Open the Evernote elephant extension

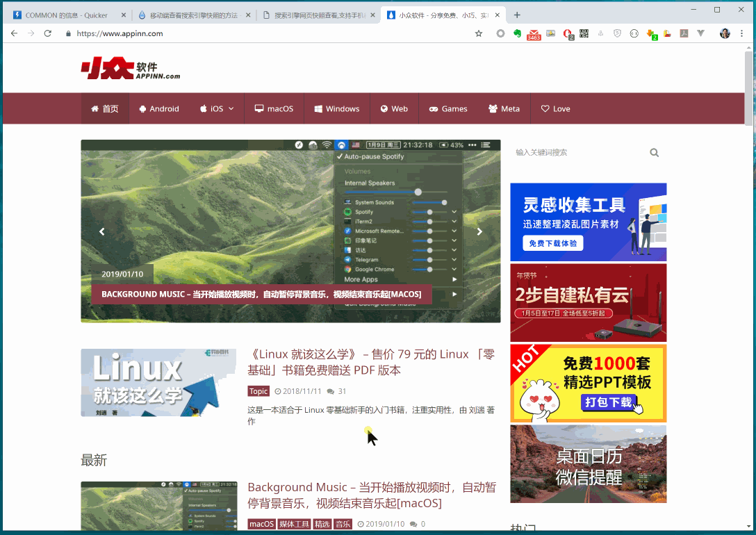coord(517,33)
